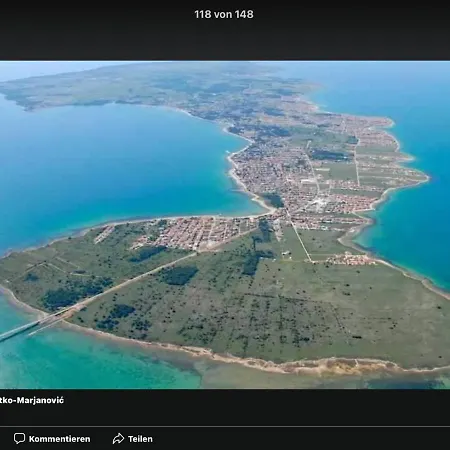
Task: Click the aerial island photo
Action: point(225,225)
